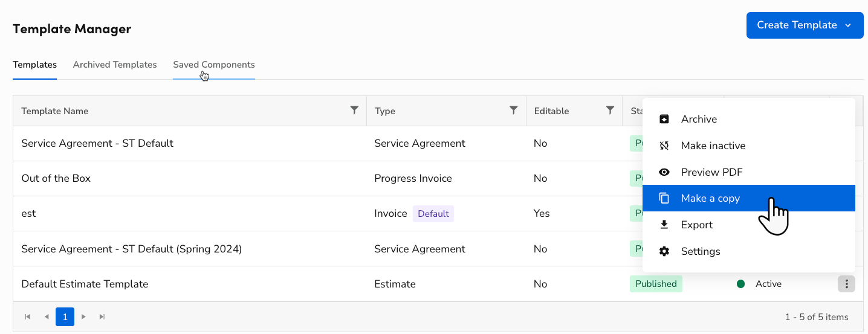Click the Make inactive arrows icon

(x=664, y=146)
